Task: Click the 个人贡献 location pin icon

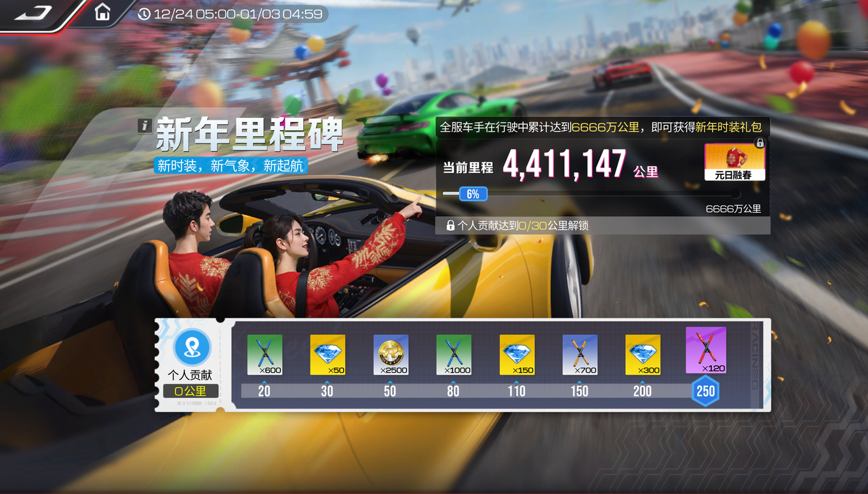Action: tap(193, 348)
